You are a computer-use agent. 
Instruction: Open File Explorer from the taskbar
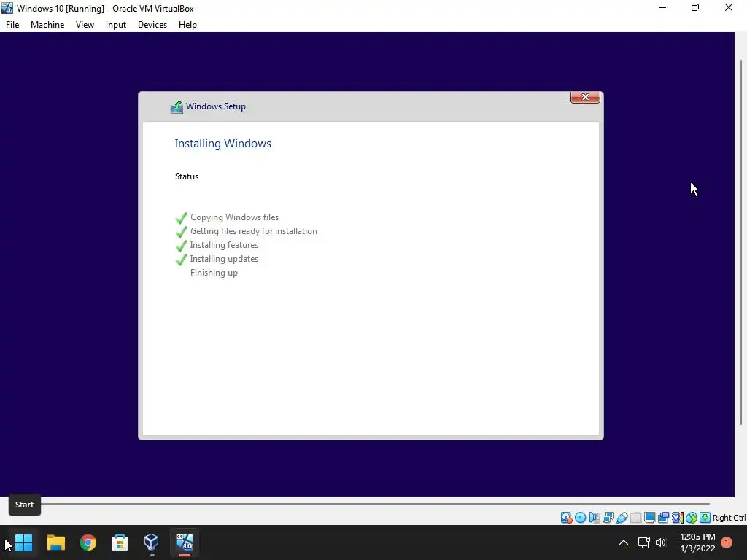55,542
